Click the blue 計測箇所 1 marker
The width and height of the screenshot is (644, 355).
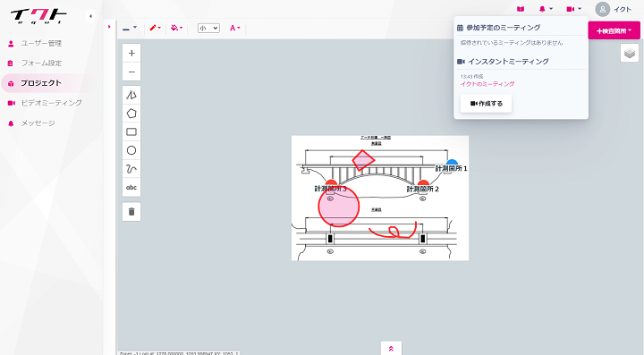point(452,163)
